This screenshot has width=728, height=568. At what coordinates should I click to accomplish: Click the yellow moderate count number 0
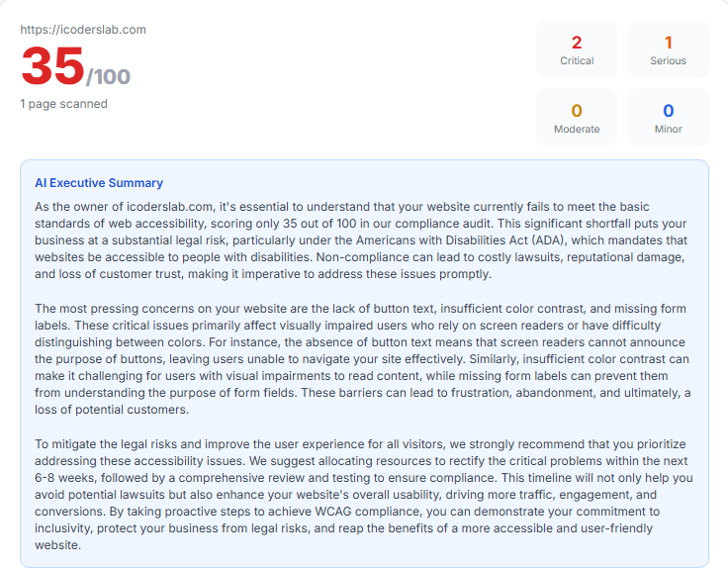tap(577, 111)
